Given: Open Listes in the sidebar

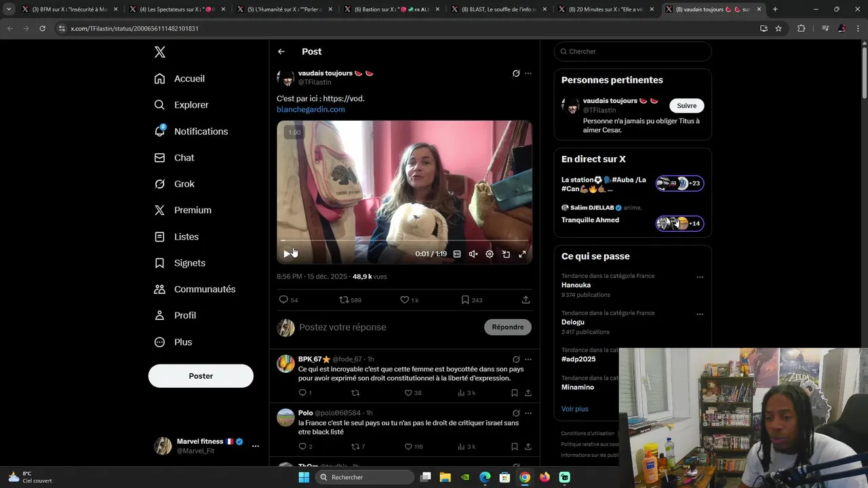Looking at the screenshot, I should click(x=176, y=237).
